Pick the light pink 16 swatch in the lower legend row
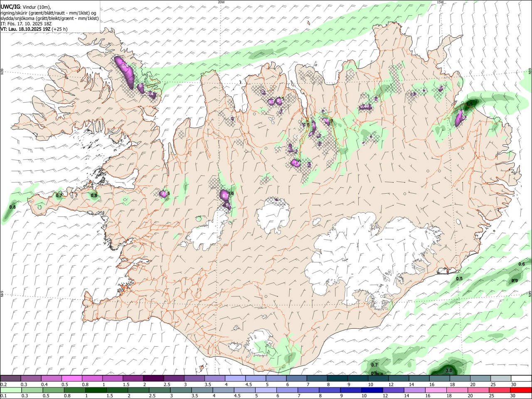Image resolution: width=532 pixels, height=399 pixels. (x=436, y=390)
